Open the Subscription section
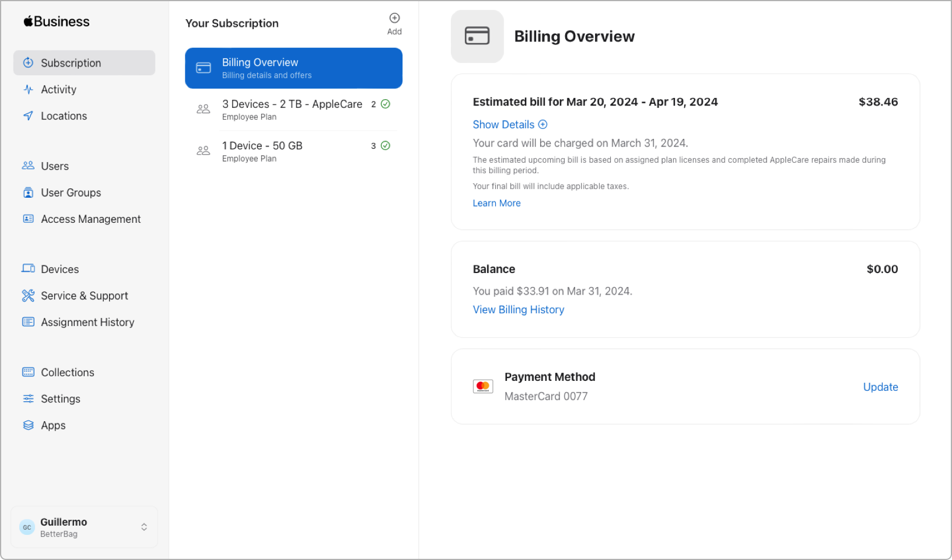This screenshot has width=952, height=560. click(84, 62)
